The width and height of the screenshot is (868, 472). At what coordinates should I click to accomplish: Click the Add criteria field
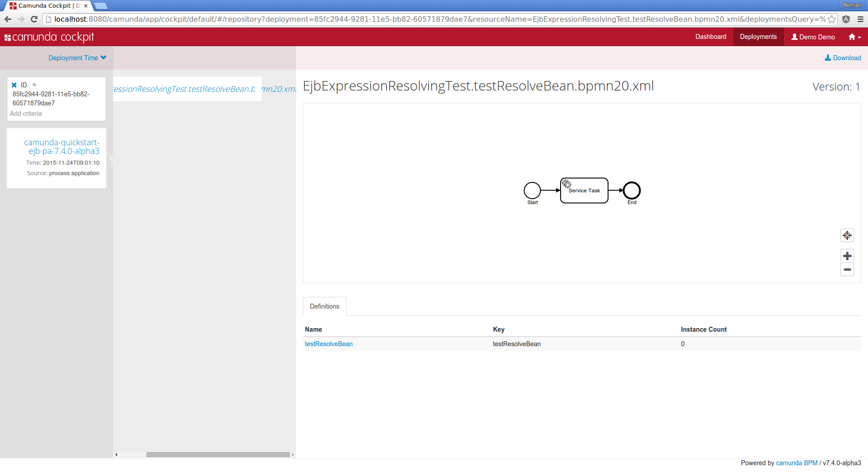pos(26,114)
